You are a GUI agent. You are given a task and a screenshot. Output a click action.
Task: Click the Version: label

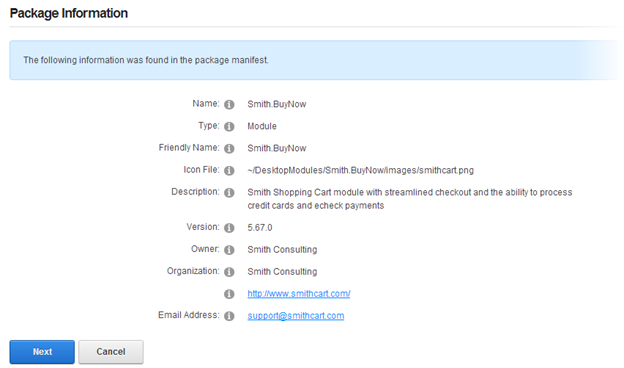pos(203,227)
